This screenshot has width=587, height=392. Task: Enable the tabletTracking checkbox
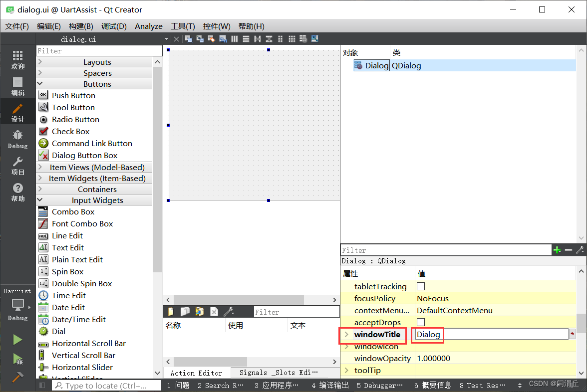coord(421,286)
